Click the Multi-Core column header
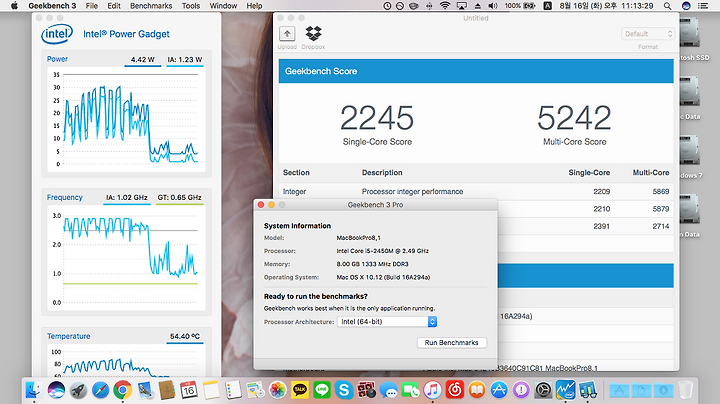The image size is (720, 404). 651,173
